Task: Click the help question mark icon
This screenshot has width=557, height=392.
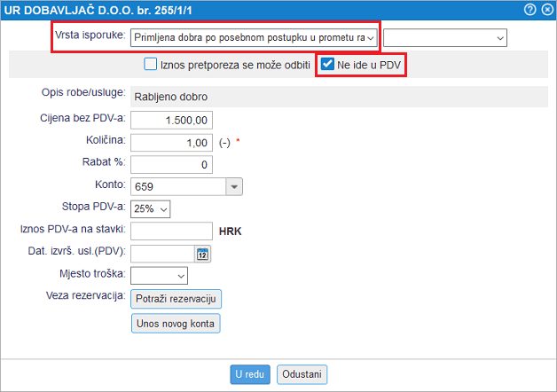Action: (530, 10)
